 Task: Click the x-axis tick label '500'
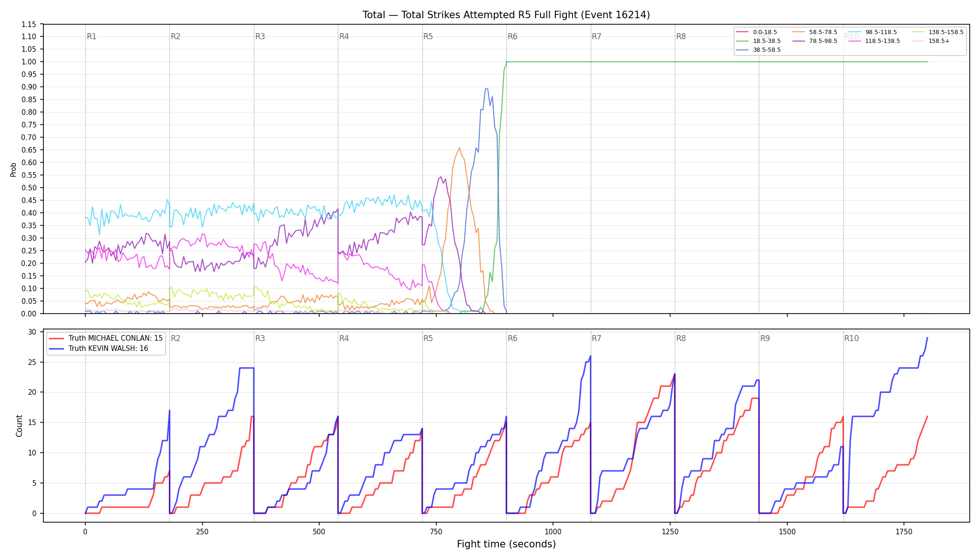tap(319, 532)
